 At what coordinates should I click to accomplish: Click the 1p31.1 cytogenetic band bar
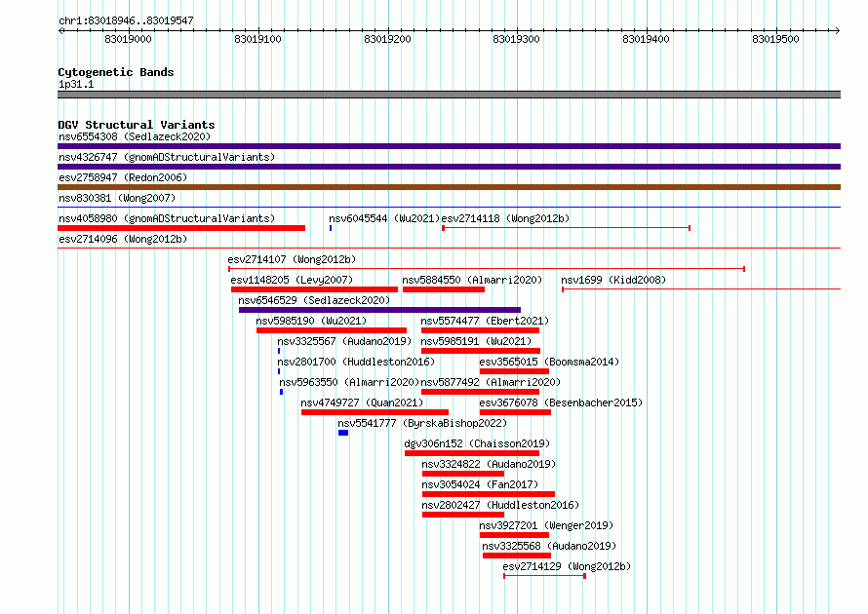449,95
